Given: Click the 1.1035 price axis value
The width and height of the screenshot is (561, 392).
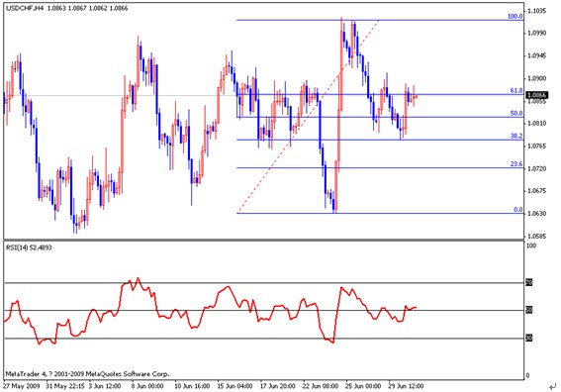Looking at the screenshot, I should [x=537, y=12].
